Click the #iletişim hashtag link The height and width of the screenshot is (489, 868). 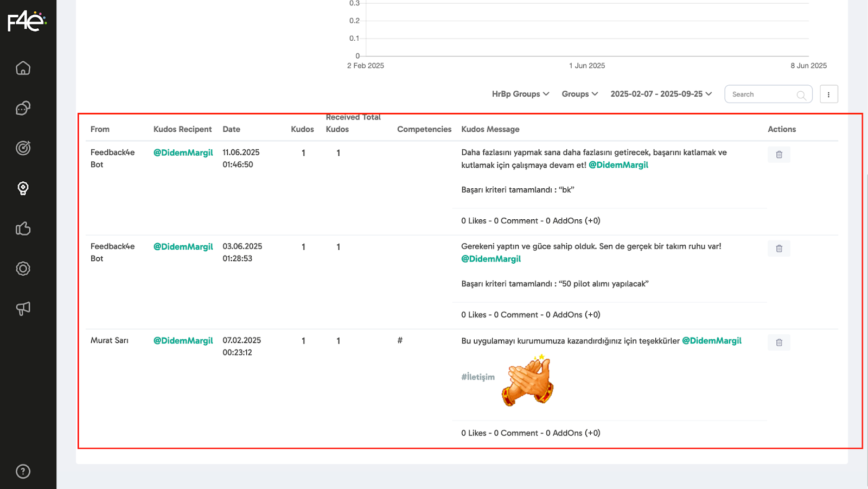coord(477,377)
